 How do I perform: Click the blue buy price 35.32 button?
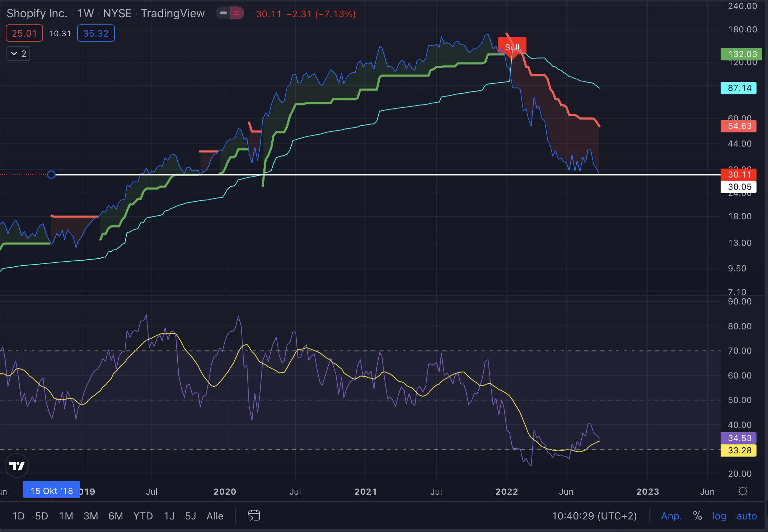click(96, 33)
